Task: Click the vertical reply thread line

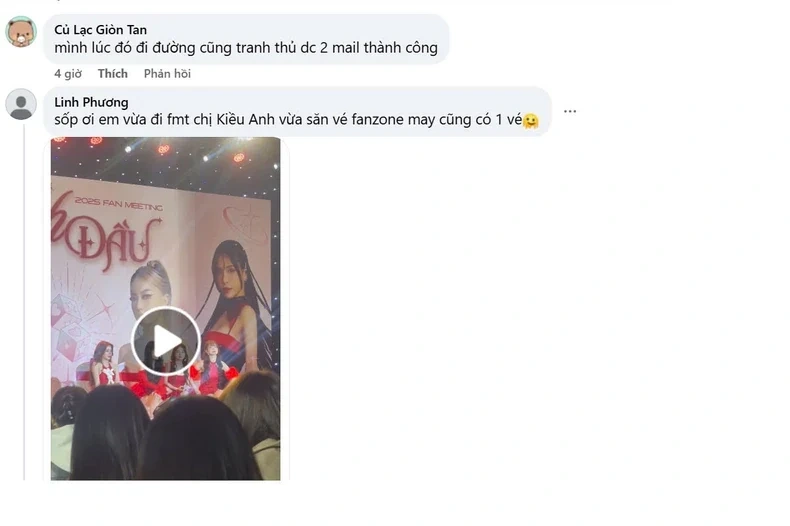Action: (24, 302)
